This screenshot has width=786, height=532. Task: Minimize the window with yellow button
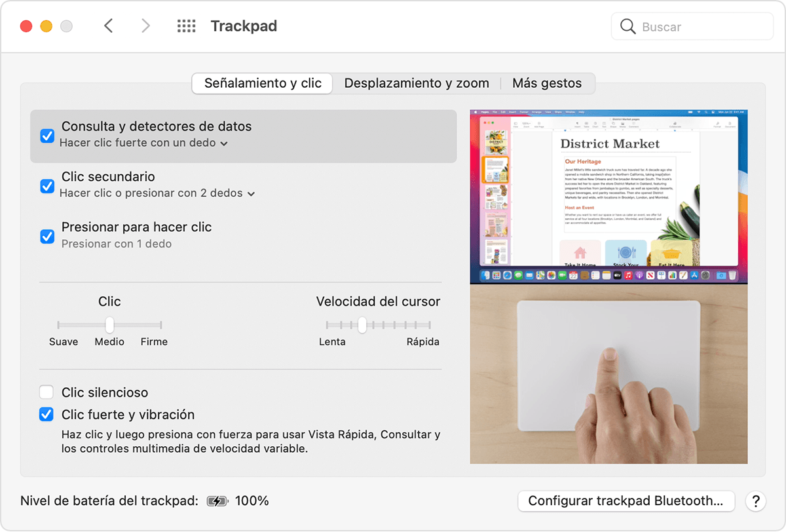(x=46, y=26)
